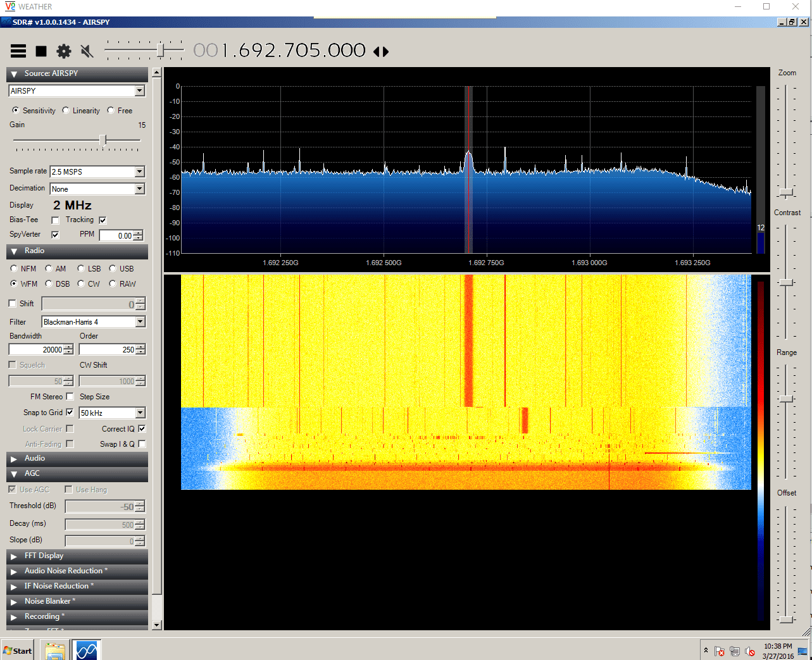Expand the FFT Display panel
The image size is (812, 660).
point(77,556)
